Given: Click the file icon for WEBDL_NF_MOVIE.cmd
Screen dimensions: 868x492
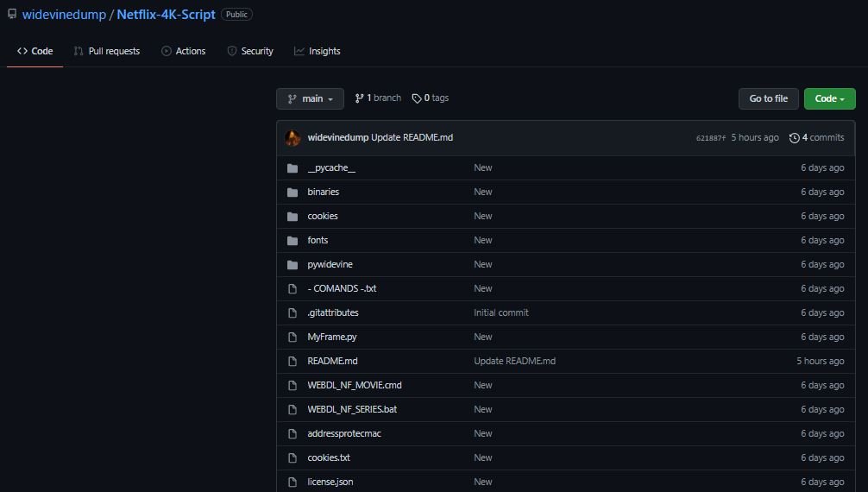Looking at the screenshot, I should pyautogui.click(x=292, y=386).
